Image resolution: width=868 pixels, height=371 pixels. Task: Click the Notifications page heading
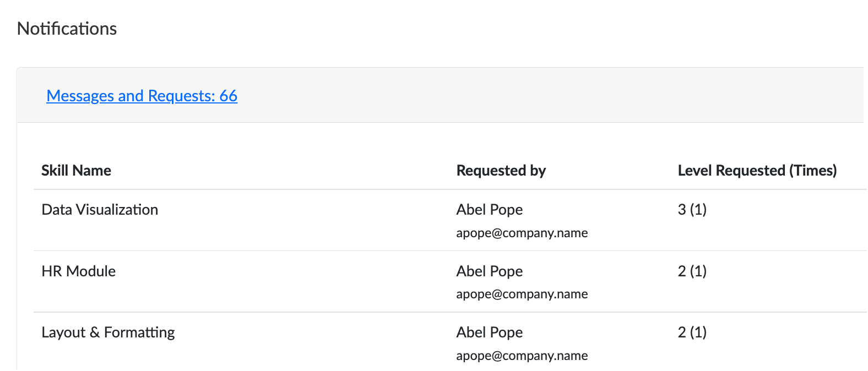tap(67, 29)
